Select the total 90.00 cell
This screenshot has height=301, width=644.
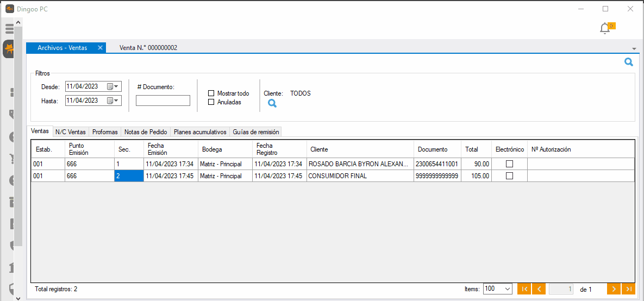click(x=477, y=164)
